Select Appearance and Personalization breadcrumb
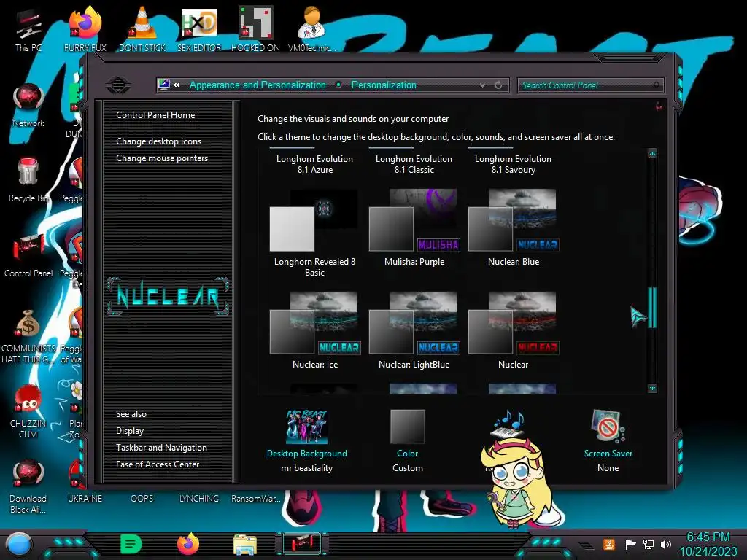 coord(258,85)
